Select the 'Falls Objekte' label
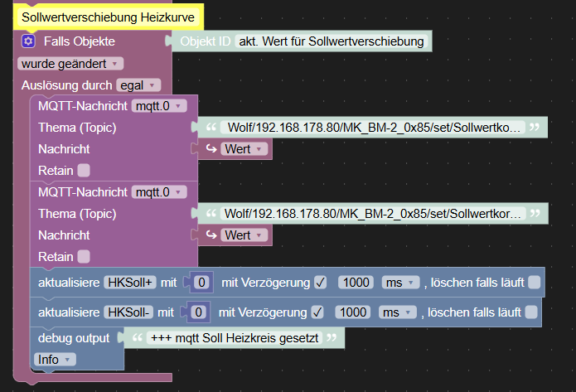Screen dimensions: 576x392 click(x=80, y=41)
